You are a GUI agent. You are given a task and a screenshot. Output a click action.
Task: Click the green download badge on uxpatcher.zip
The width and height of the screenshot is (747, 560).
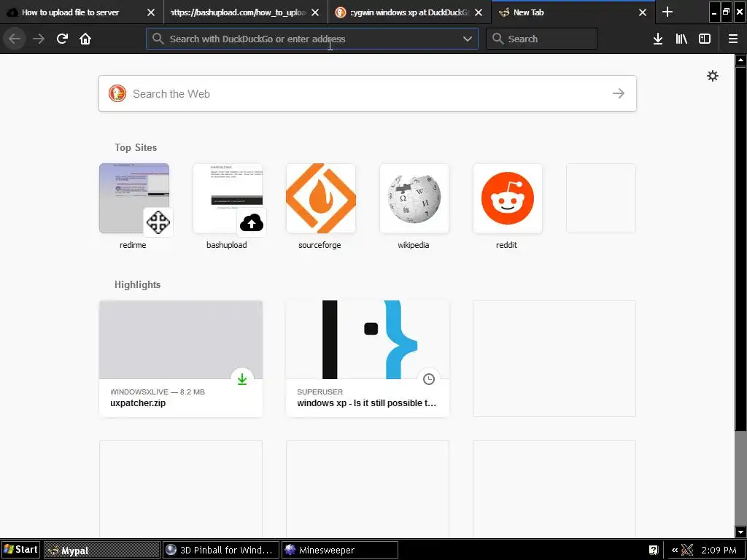pyautogui.click(x=242, y=378)
